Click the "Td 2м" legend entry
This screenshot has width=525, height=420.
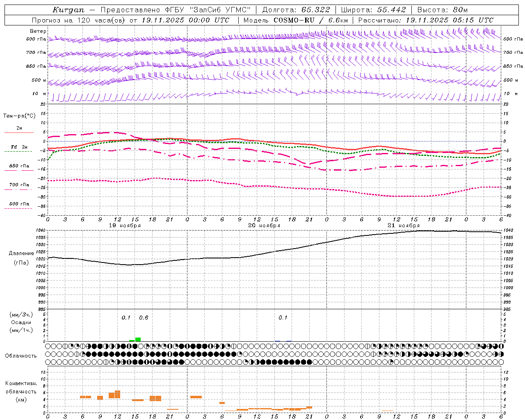19,147
